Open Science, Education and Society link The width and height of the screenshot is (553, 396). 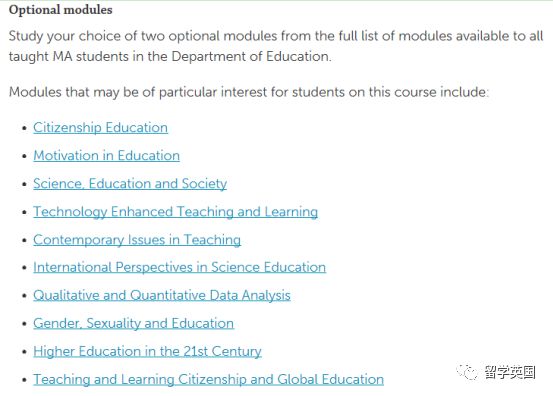pos(130,183)
